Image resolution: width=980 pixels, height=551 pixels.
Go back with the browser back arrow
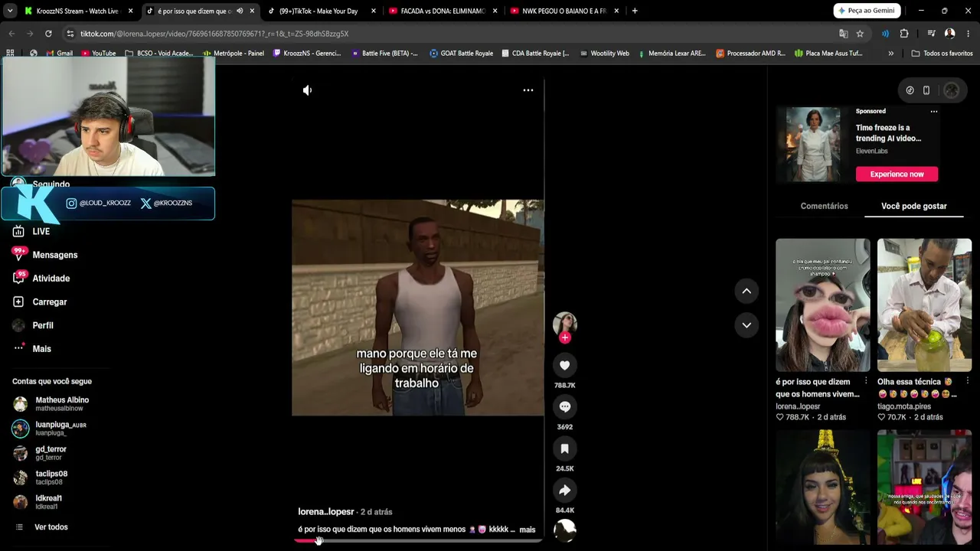(x=11, y=34)
